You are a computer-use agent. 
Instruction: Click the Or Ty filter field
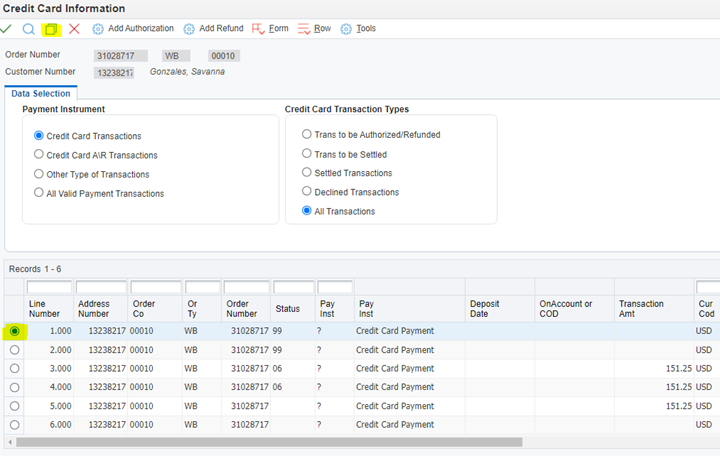point(202,287)
